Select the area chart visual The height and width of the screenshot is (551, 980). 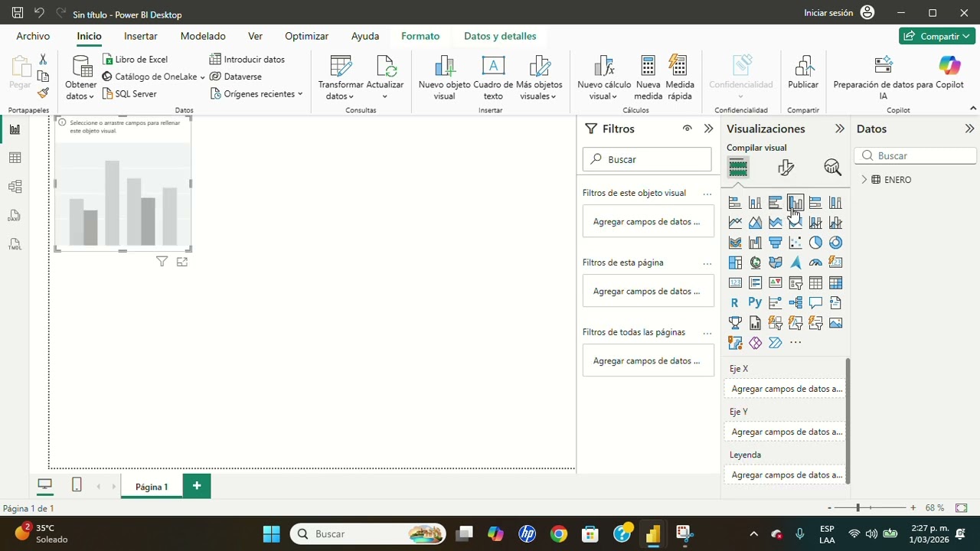coord(755,223)
